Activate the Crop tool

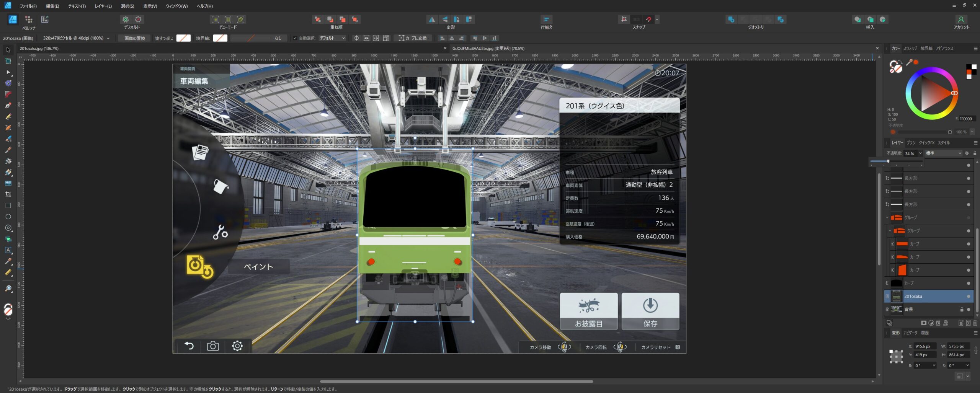pyautogui.click(x=8, y=194)
